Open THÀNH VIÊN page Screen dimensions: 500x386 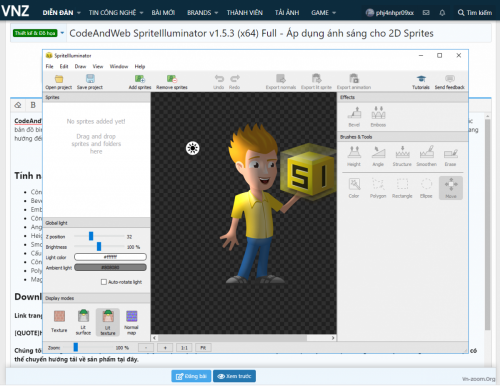[x=245, y=13]
